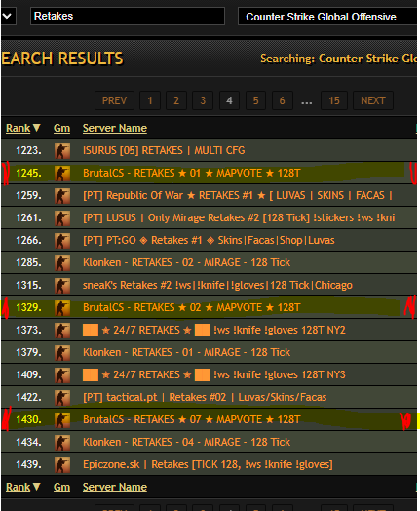Click CS:GO icon in row 1261
420x511 pixels.
coord(62,218)
